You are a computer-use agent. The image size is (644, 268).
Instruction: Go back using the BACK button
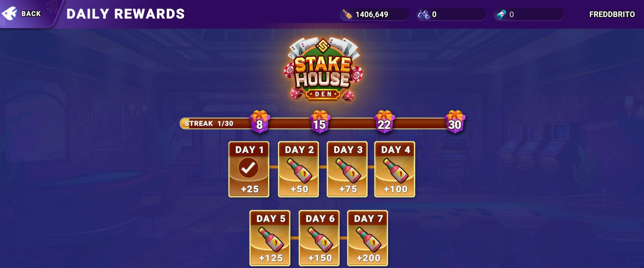pyautogui.click(x=22, y=13)
